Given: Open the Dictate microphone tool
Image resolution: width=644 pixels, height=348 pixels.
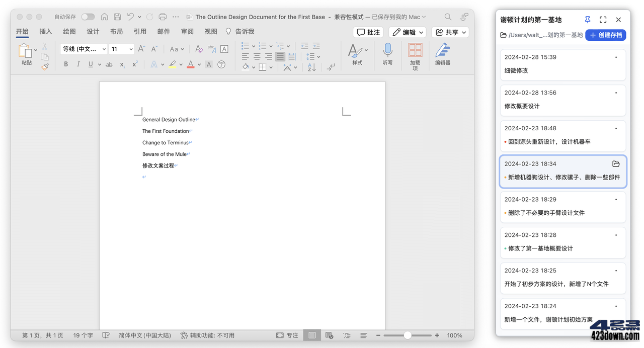Looking at the screenshot, I should click(x=387, y=50).
